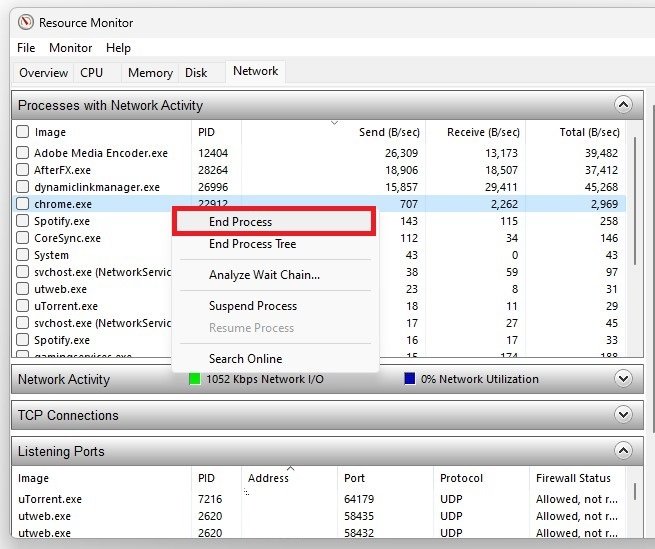655x549 pixels.
Task: Collapse the Listening Ports section
Action: (623, 450)
